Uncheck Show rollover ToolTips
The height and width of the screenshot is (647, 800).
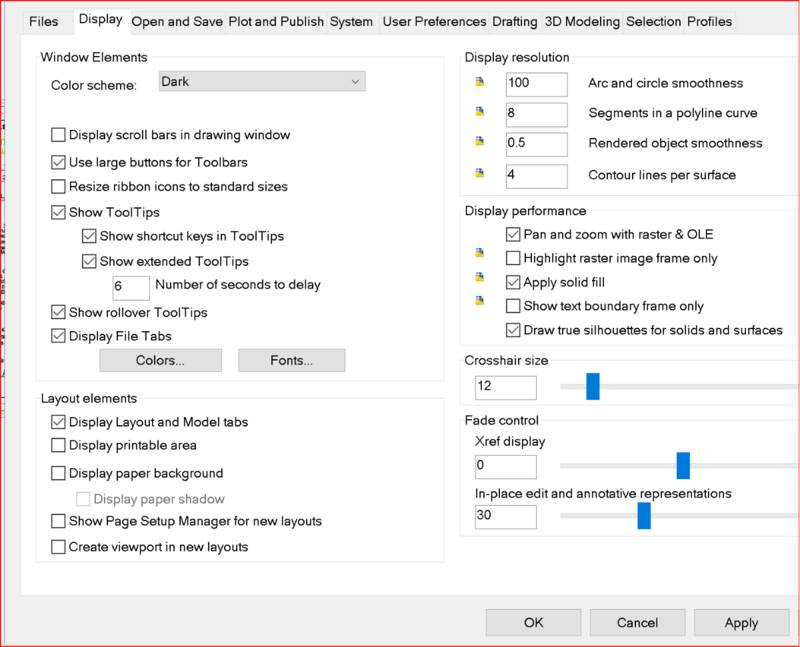click(x=59, y=312)
